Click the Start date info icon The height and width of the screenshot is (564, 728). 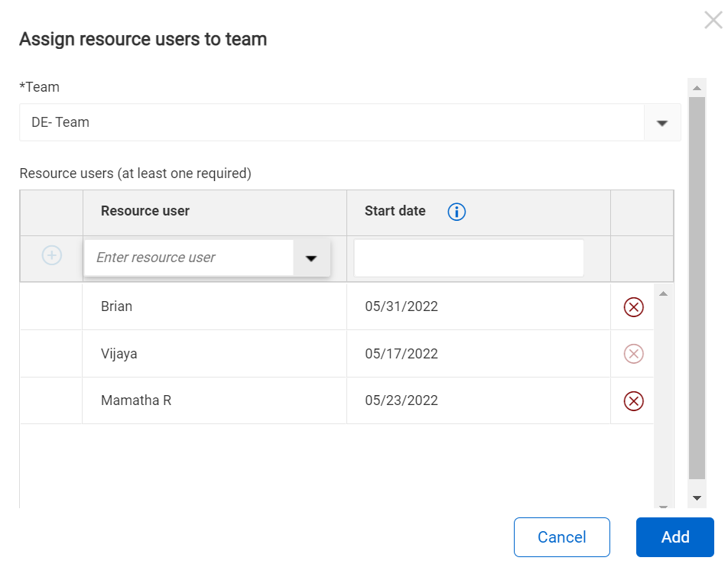tap(457, 212)
